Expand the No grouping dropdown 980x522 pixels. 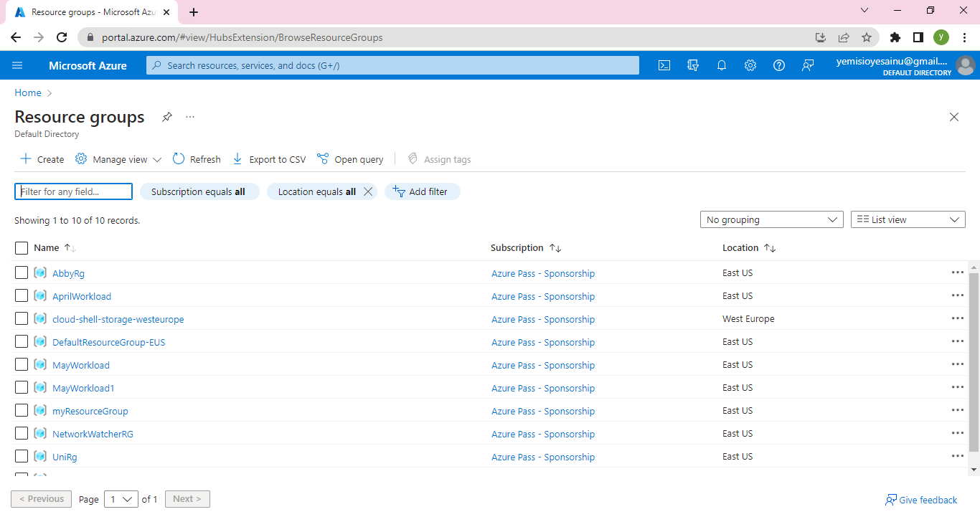coord(771,220)
